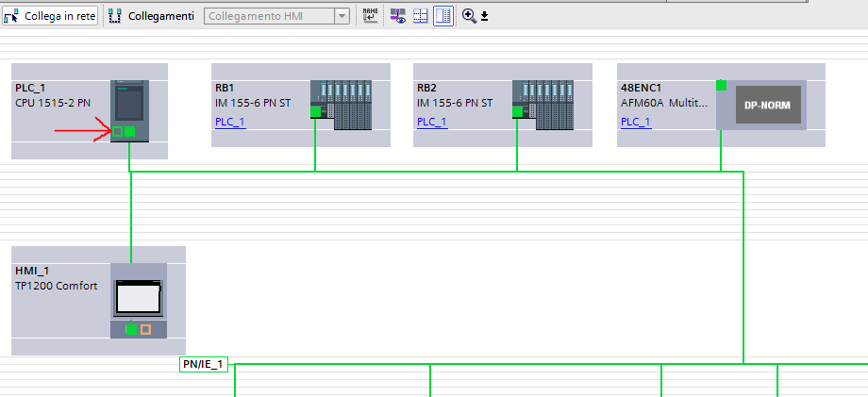The height and width of the screenshot is (397, 868).
Task: Select the HMI_1 device name
Action: pos(32,271)
